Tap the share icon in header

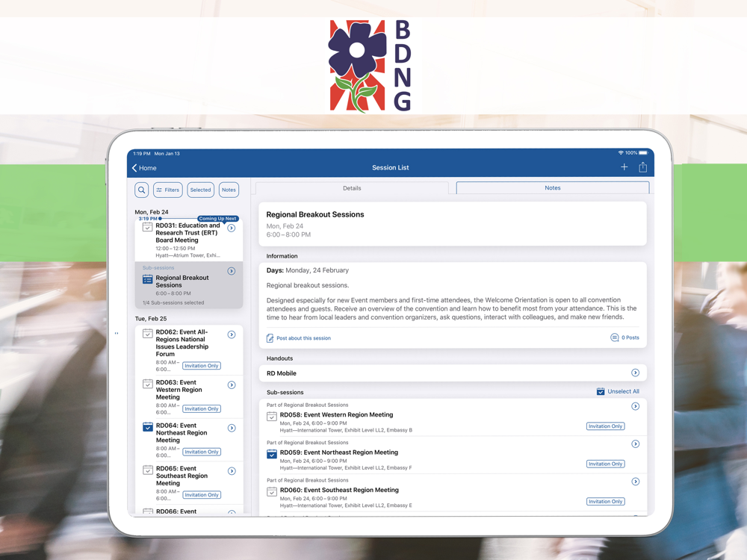[x=642, y=167]
